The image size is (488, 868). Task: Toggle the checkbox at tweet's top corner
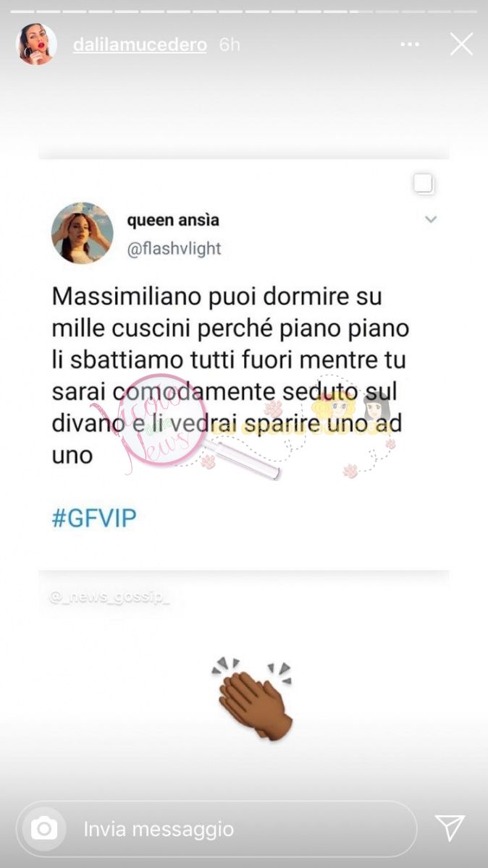(x=424, y=184)
